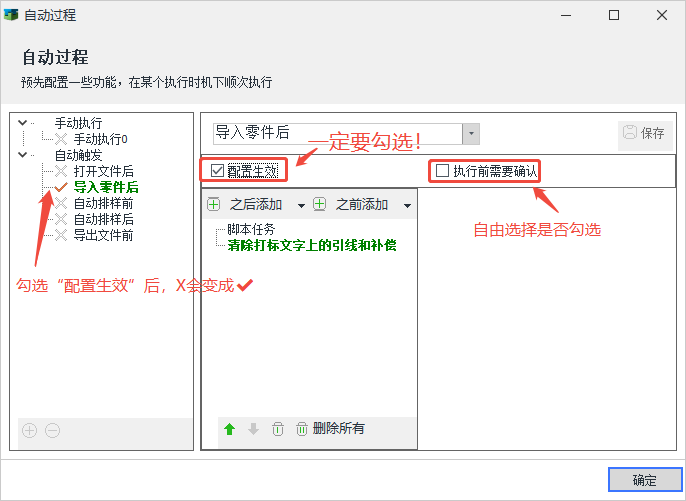The height and width of the screenshot is (501, 686).
Task: Select the 自动触发 group label
Action: click(78, 155)
